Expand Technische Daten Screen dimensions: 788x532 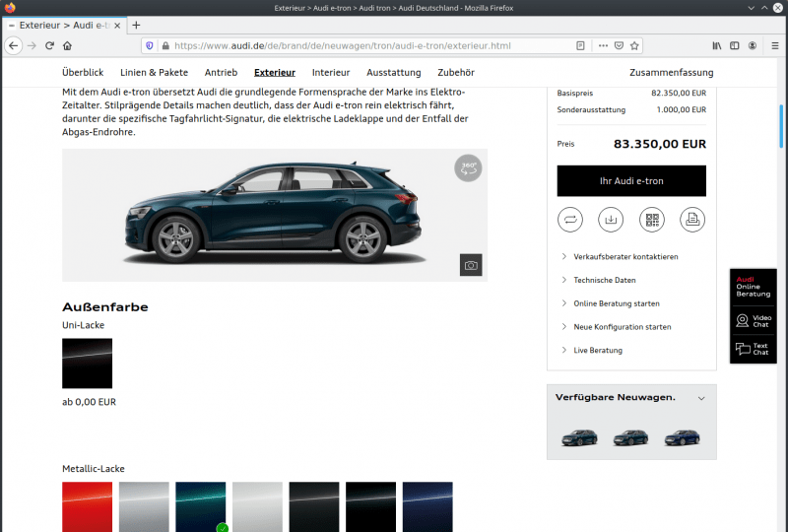pos(599,280)
